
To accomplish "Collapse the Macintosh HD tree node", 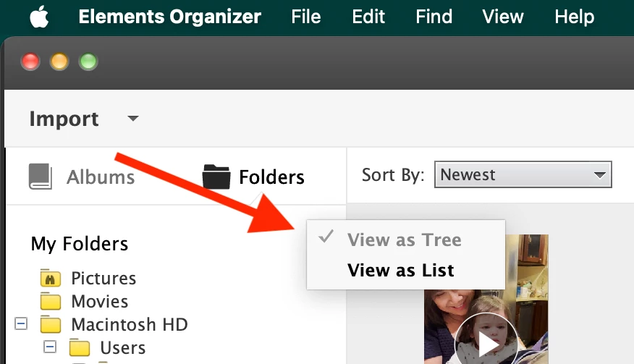I will pyautogui.click(x=21, y=323).
